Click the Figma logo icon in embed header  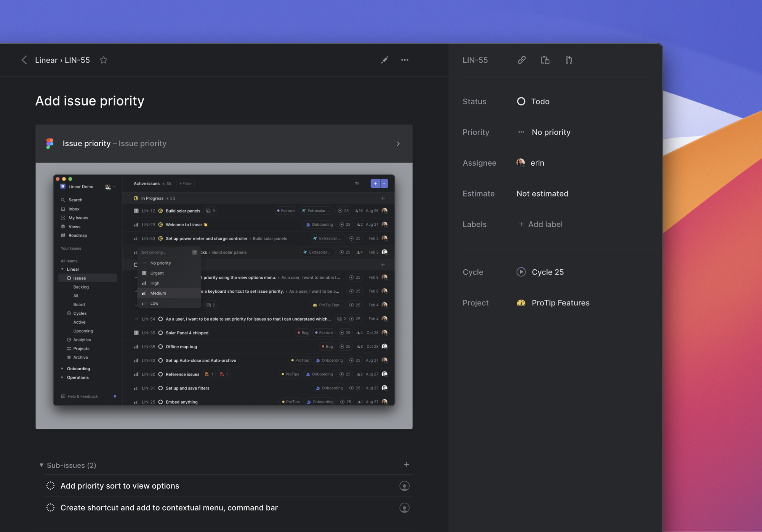coord(50,144)
